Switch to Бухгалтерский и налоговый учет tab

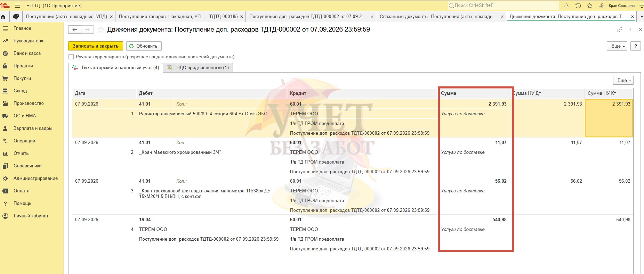tap(115, 68)
